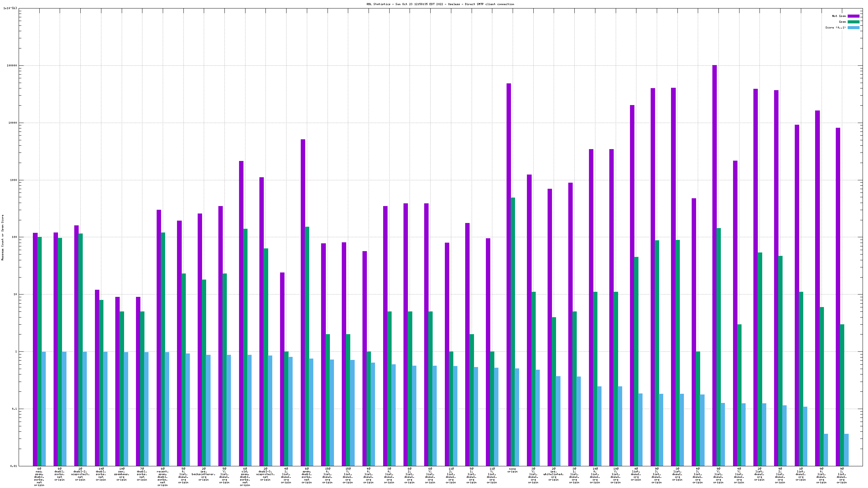Viewport: 868px width, 488px height.
Task: Select the old.spam.dnsbl.sorbs.net axis label
Action: coord(245,477)
